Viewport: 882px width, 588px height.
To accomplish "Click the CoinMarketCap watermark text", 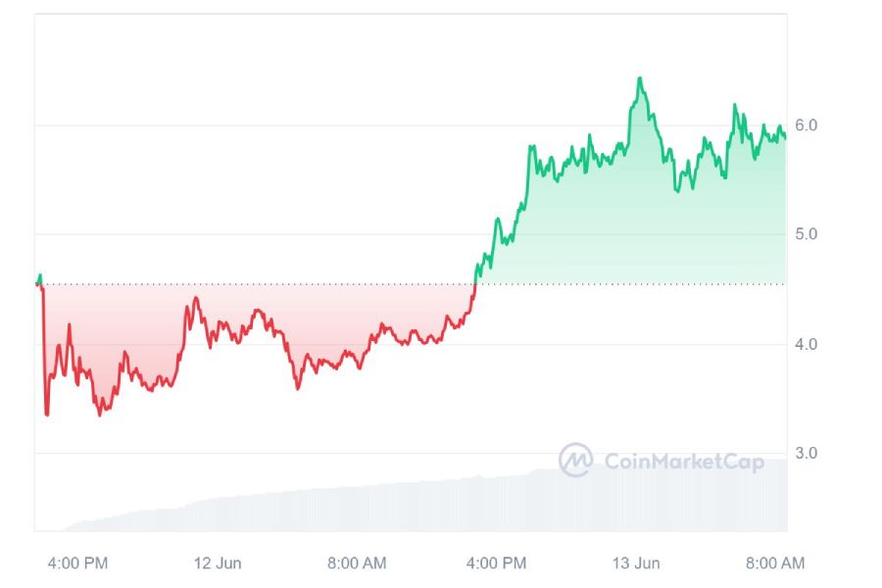I will (x=684, y=462).
